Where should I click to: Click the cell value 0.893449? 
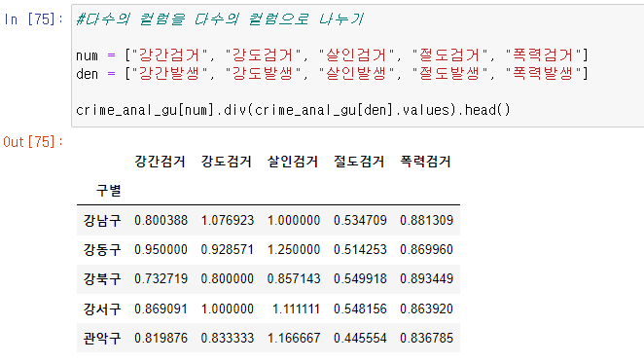point(427,278)
